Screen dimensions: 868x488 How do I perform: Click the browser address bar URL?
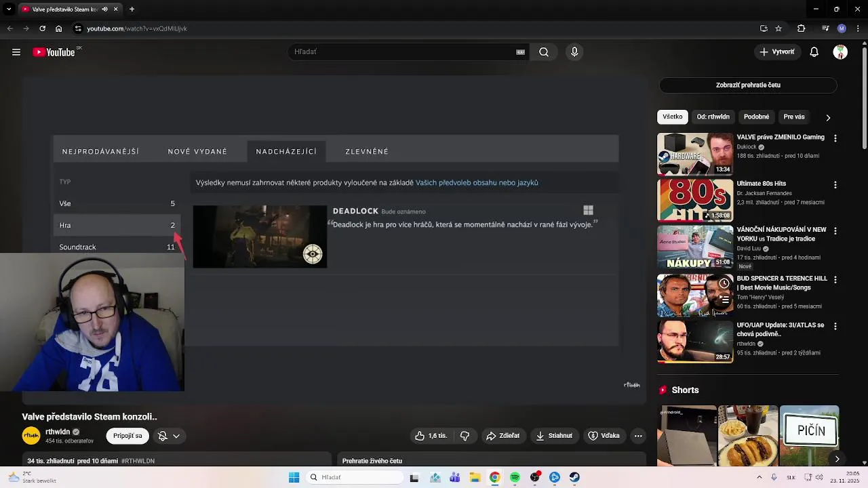pos(137,28)
